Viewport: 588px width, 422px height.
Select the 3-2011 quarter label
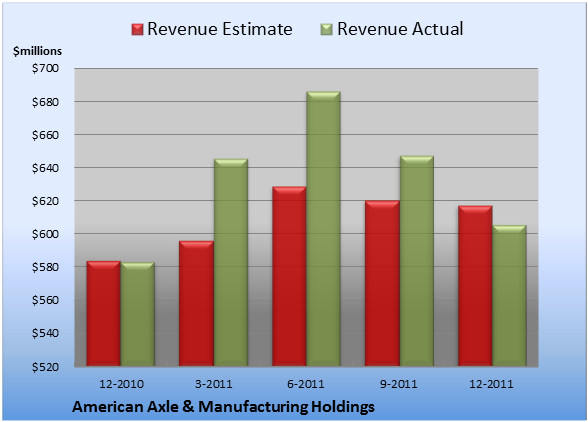pyautogui.click(x=214, y=384)
